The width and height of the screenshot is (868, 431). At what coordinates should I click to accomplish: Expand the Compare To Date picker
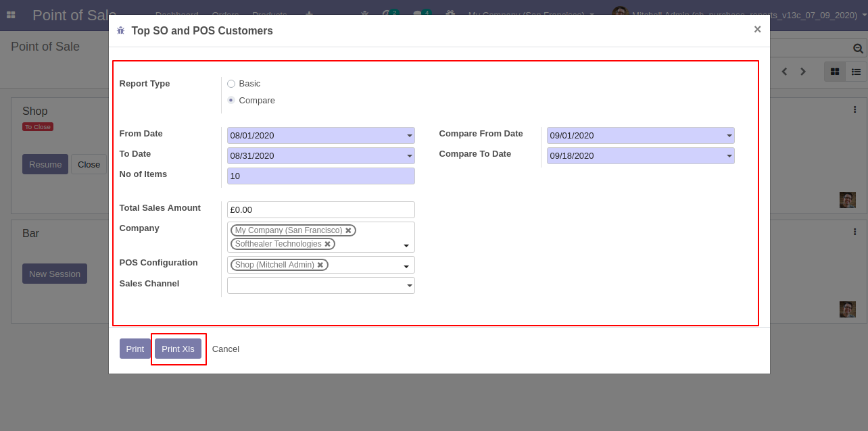point(729,156)
